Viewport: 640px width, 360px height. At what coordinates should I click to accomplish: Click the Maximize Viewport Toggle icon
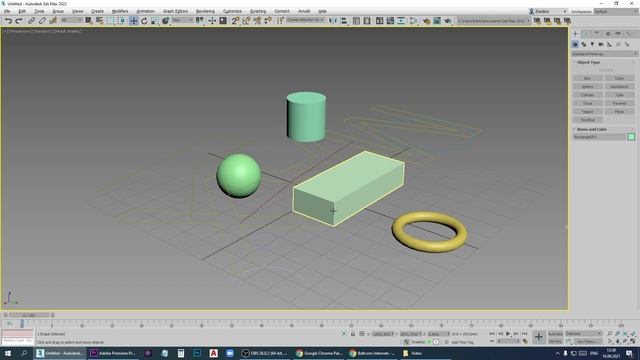[633, 341]
